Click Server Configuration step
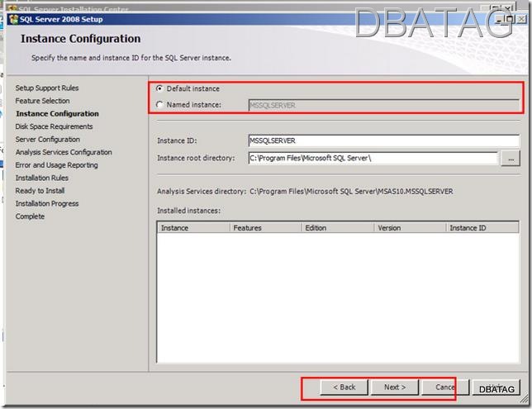 pyautogui.click(x=48, y=140)
